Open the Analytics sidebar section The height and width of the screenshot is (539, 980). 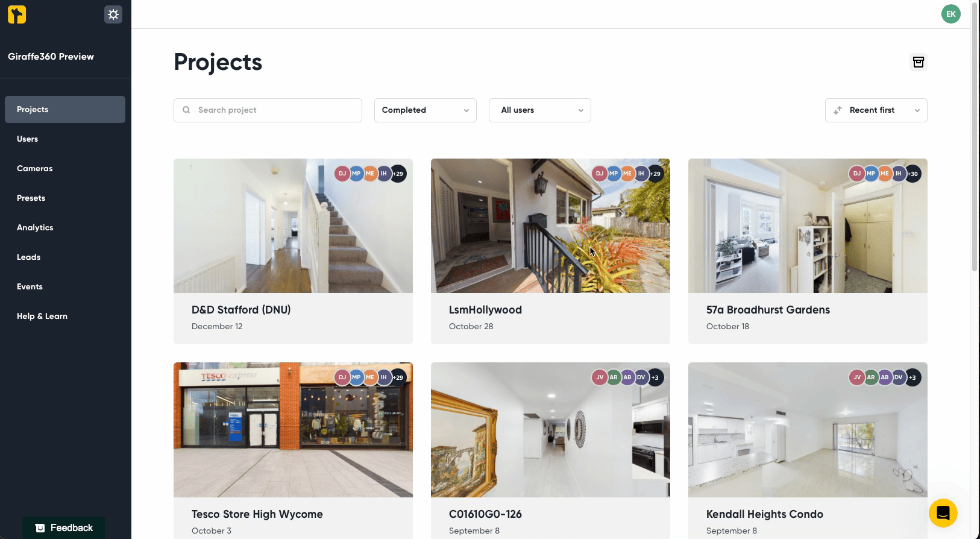click(x=35, y=228)
